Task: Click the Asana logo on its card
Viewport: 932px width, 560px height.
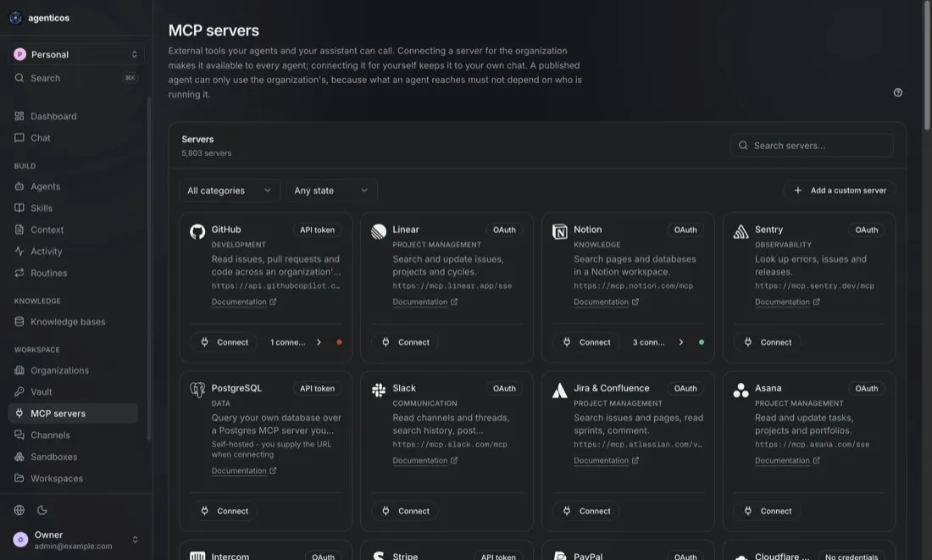Action: pos(741,390)
